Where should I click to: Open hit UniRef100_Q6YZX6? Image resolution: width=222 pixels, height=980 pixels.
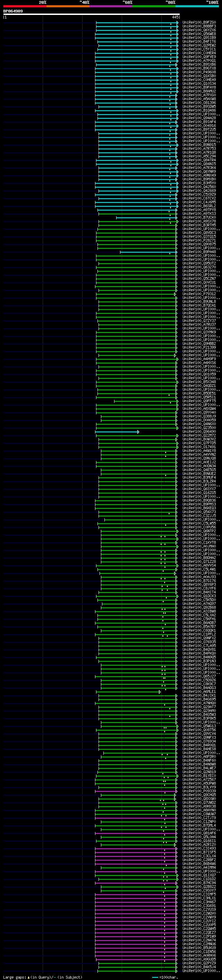pos(199,30)
